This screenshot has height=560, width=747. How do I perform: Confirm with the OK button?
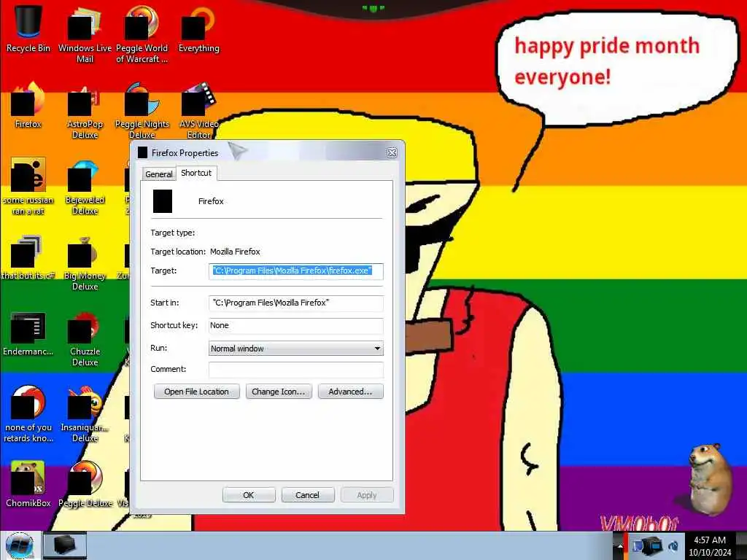pyautogui.click(x=249, y=495)
